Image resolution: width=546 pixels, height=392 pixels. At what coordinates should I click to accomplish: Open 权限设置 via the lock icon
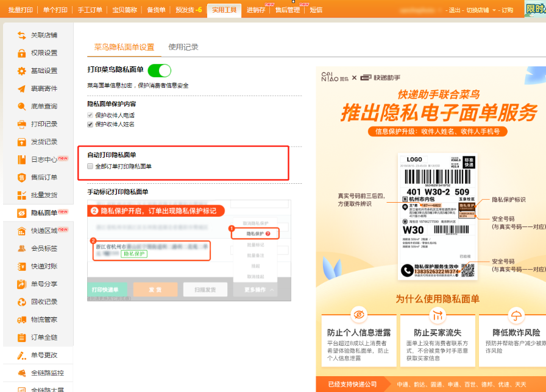click(21, 53)
